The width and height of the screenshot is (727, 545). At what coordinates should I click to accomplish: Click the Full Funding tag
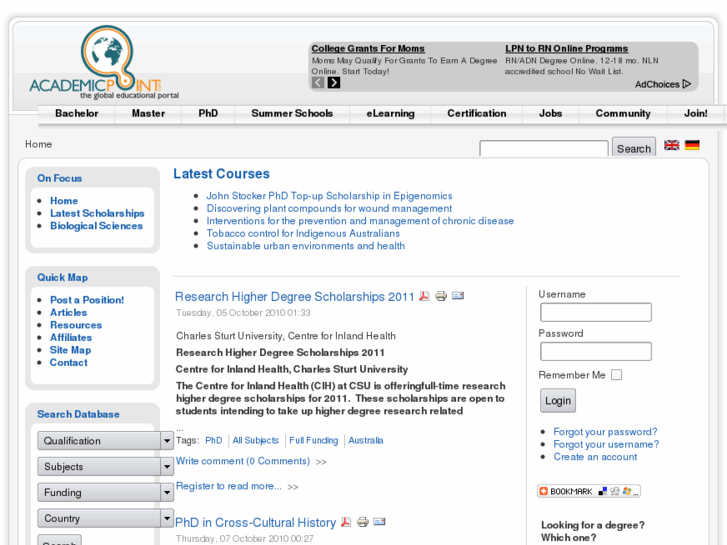(x=314, y=440)
